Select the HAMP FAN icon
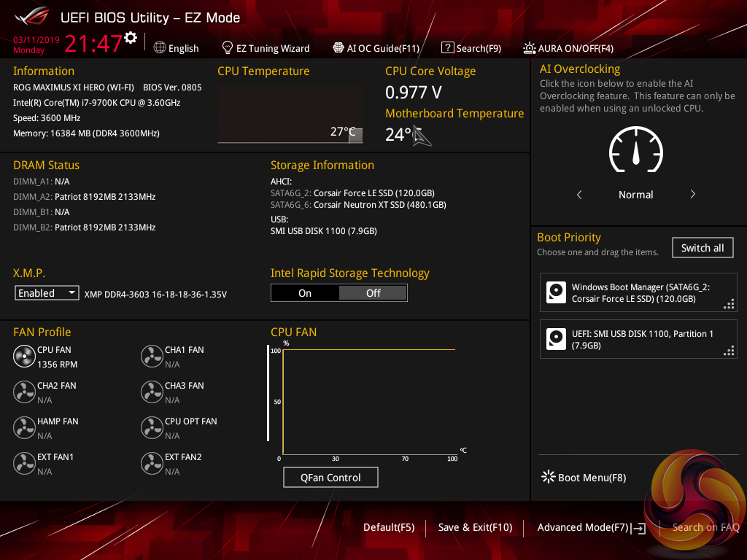Image resolution: width=747 pixels, height=560 pixels. [24, 428]
